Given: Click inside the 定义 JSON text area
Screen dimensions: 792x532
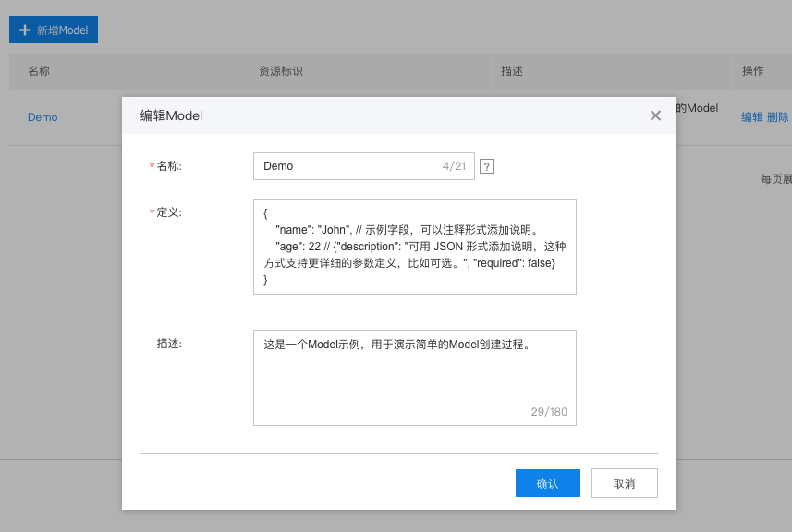Looking at the screenshot, I should pos(414,246).
